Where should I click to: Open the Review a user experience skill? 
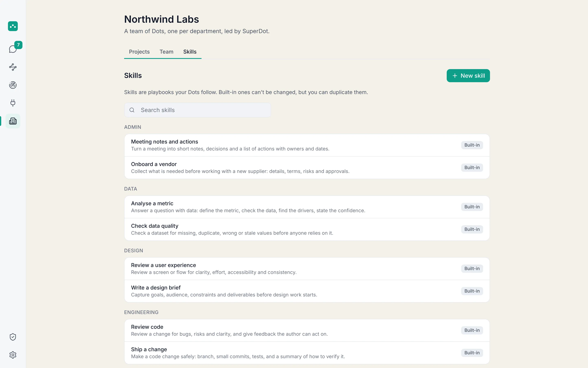307,269
